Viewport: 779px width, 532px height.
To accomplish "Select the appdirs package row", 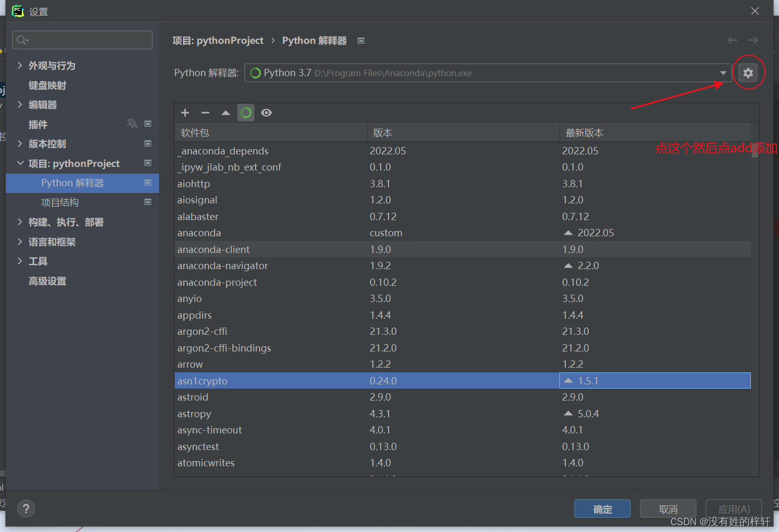I will [463, 315].
